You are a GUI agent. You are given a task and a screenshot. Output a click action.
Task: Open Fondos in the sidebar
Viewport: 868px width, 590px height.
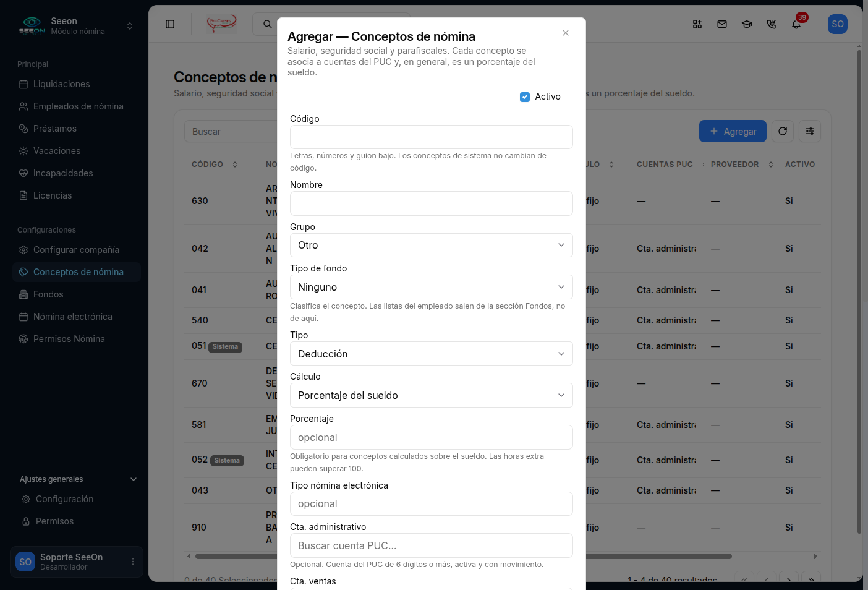77,294
